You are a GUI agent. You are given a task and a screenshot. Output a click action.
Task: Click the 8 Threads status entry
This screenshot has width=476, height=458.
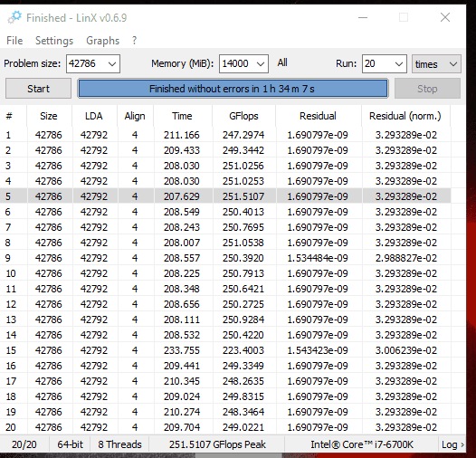(119, 444)
